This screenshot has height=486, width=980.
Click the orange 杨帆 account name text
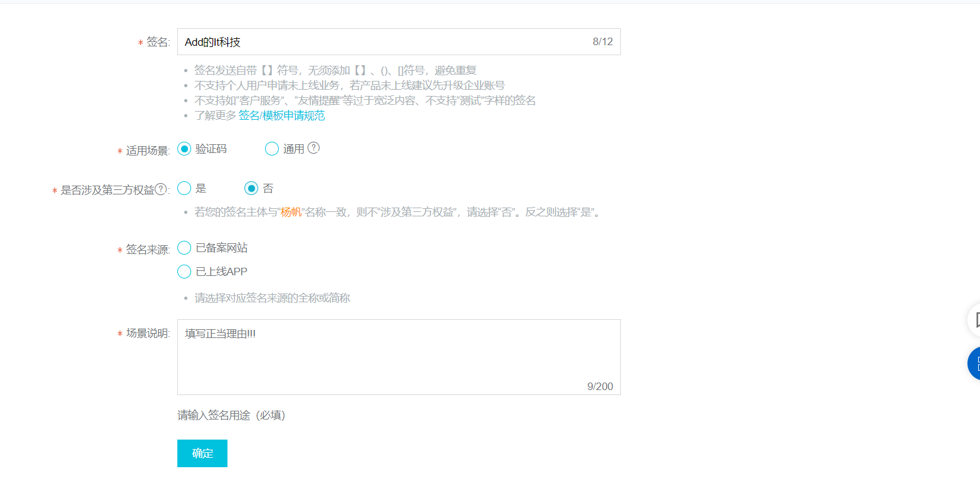(291, 212)
